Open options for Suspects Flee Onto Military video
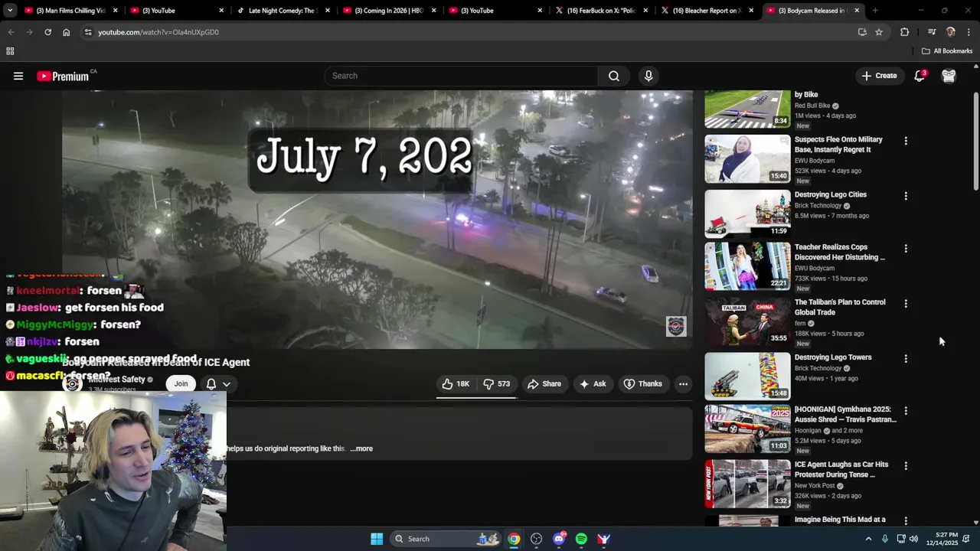This screenshot has width=980, height=551. [906, 141]
